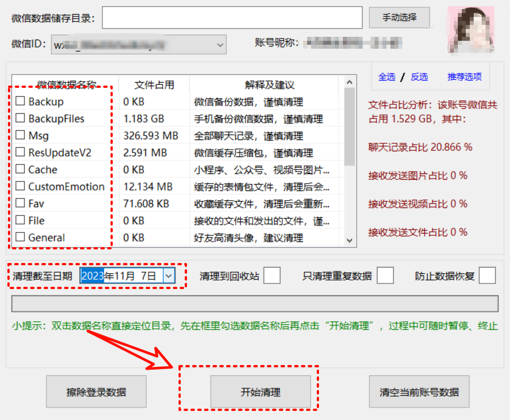The width and height of the screenshot is (510, 420).
Task: Click list scrollbar up arrow
Action: pos(350,82)
